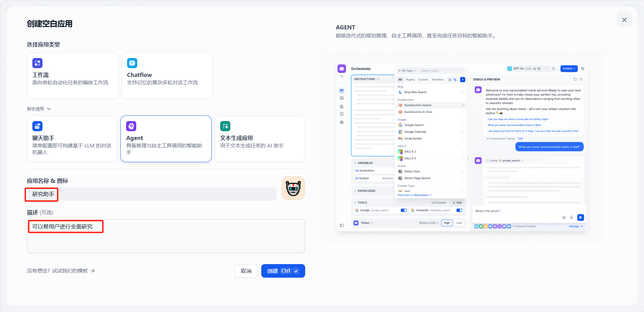This screenshot has height=312, width=644.
Task: Click the Workflow type icon
Action: [37, 63]
